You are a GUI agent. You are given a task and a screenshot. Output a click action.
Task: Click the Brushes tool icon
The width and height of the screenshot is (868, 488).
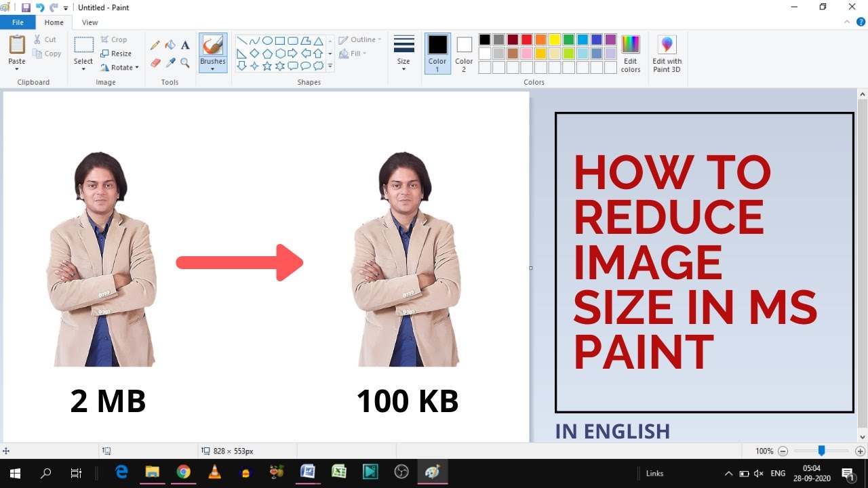coord(213,45)
